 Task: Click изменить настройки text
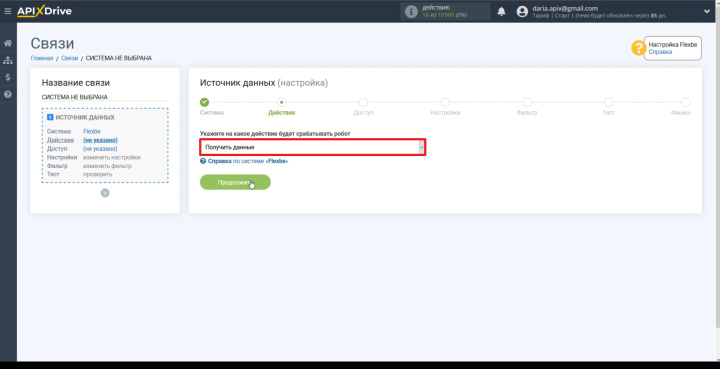tap(112, 157)
